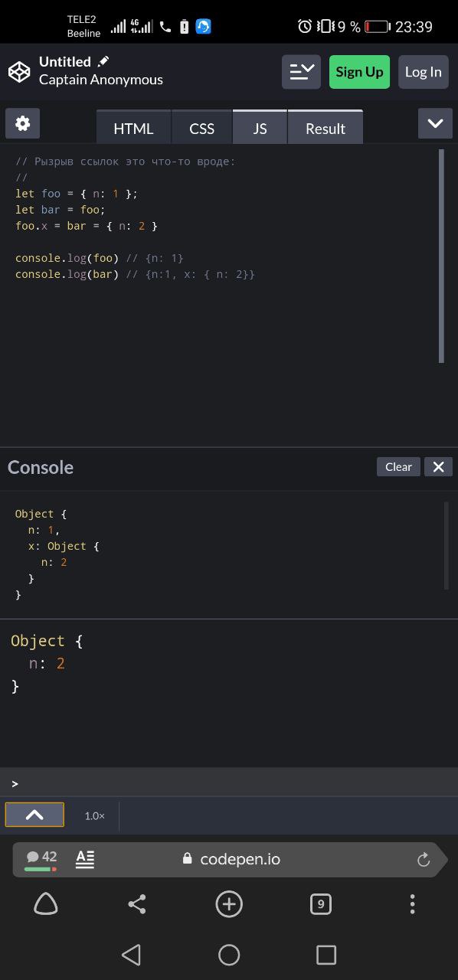Toggle reader mode icon in address bar
The height and width of the screenshot is (980, 458).
pyautogui.click(x=85, y=859)
